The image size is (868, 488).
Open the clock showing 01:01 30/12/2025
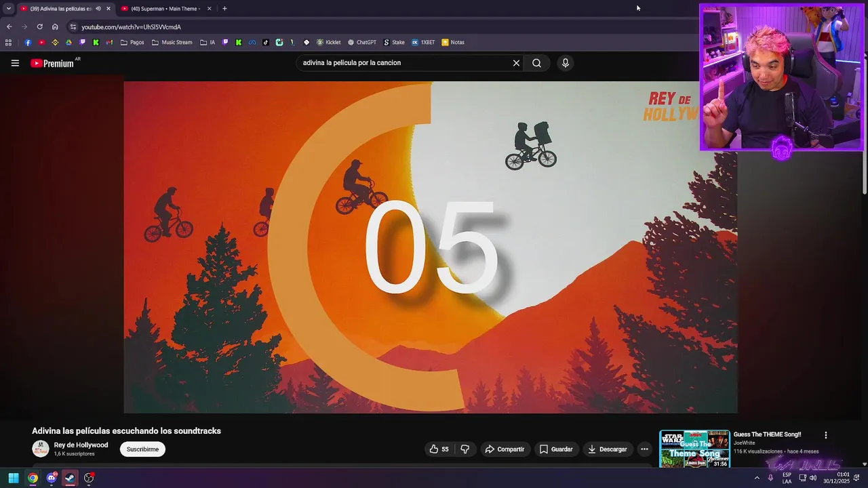coord(836,478)
